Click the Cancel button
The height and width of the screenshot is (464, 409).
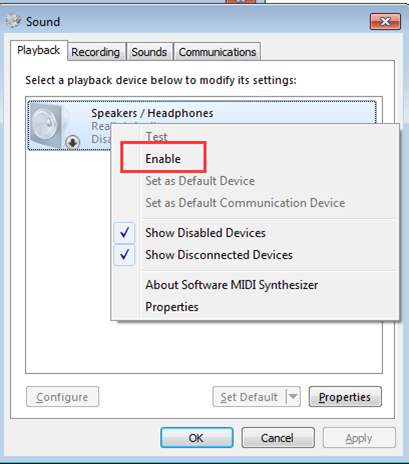(278, 438)
